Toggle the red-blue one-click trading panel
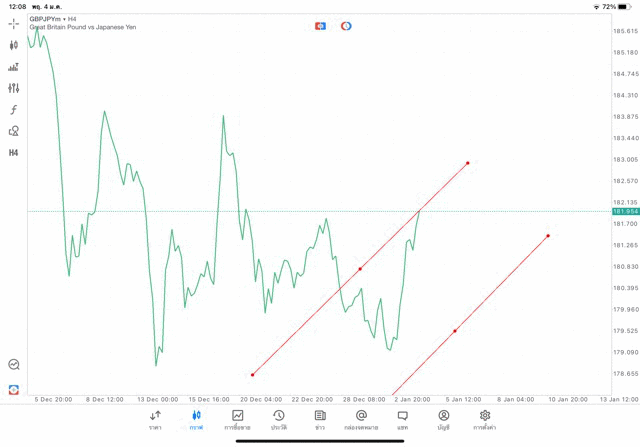This screenshot has width=640, height=447. [320, 25]
